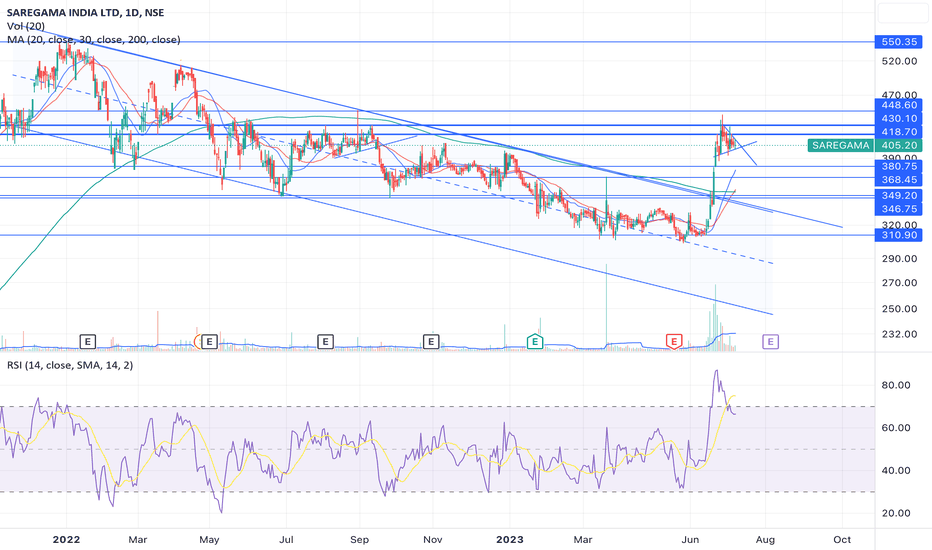Select the 448.60 price level label

pyautogui.click(x=899, y=105)
